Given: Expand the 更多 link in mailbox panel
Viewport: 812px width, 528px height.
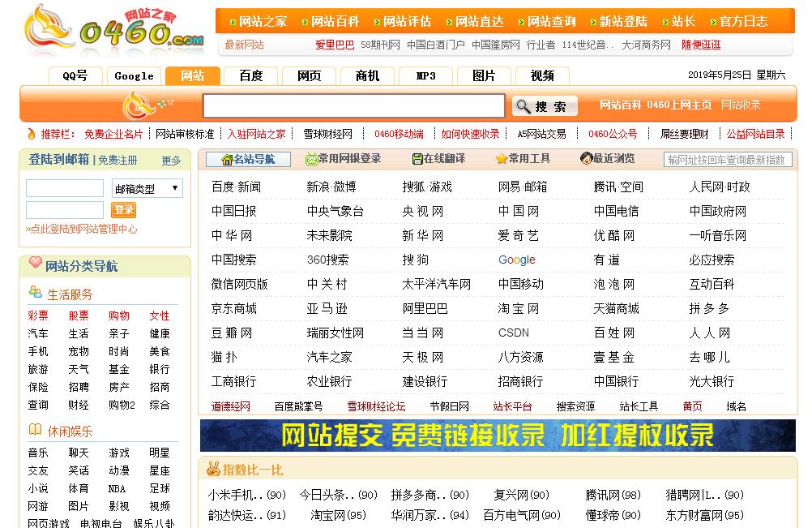Looking at the screenshot, I should [x=171, y=161].
